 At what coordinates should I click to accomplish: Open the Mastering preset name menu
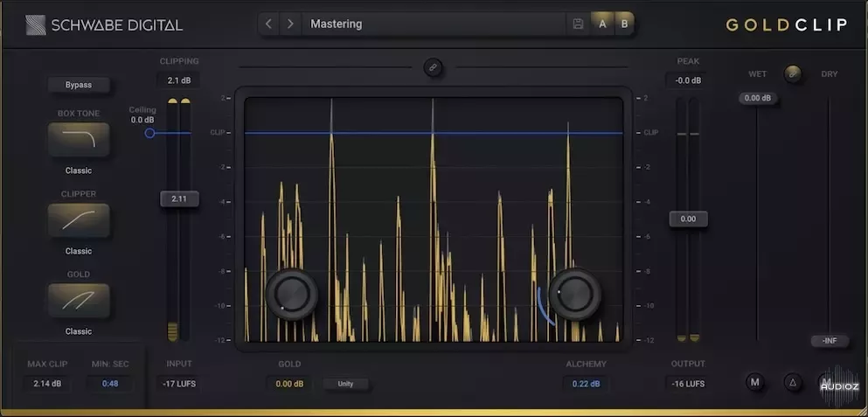433,24
